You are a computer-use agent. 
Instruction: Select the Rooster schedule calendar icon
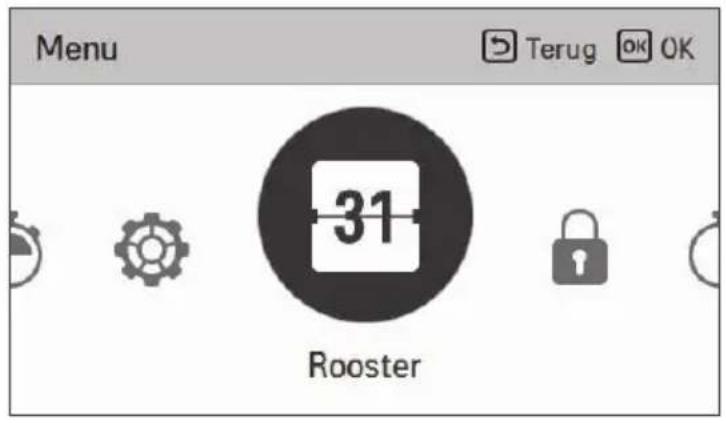pos(365,216)
